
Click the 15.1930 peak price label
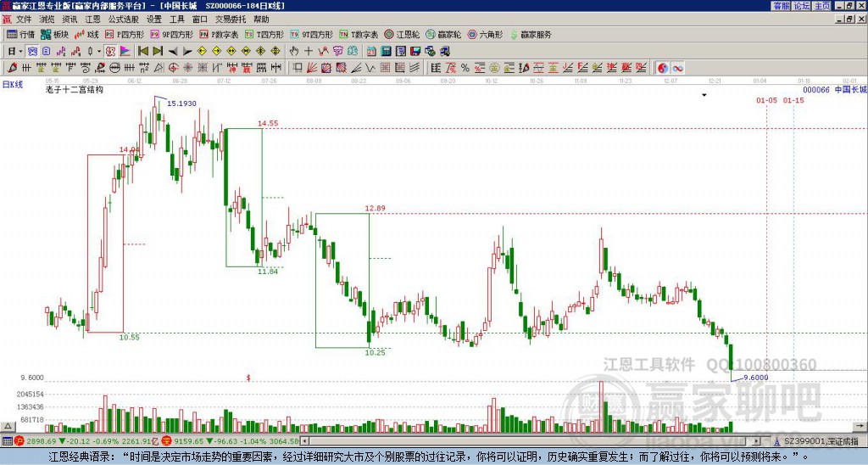(181, 104)
